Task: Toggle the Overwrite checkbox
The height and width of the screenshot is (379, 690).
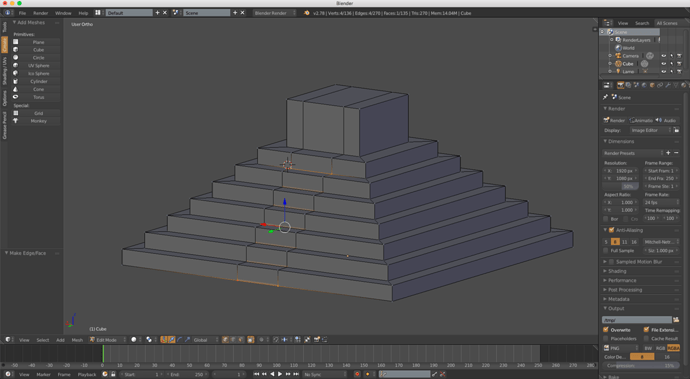Action: click(x=606, y=330)
